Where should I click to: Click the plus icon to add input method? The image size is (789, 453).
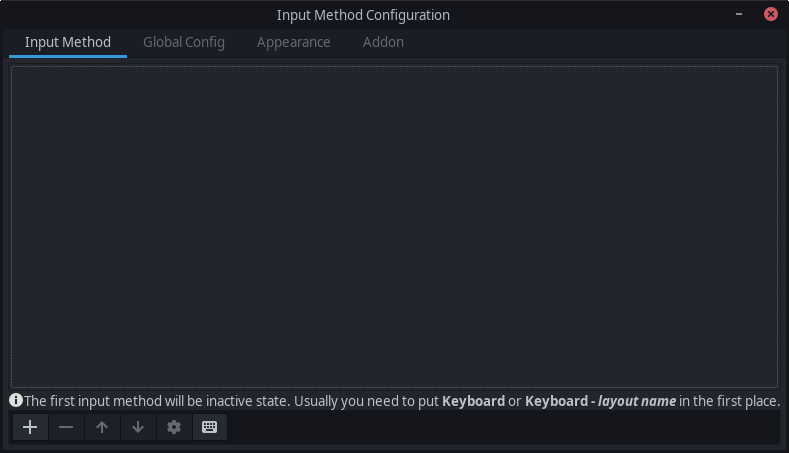(x=30, y=427)
